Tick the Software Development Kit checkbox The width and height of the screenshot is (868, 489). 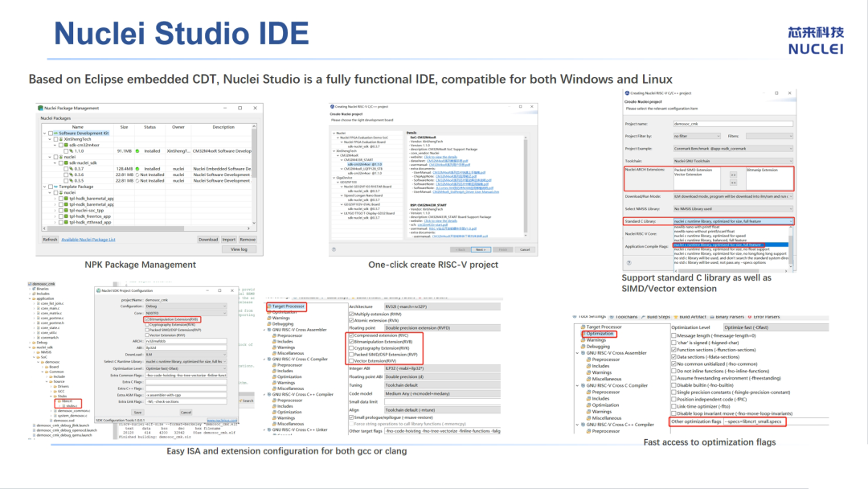[51, 134]
